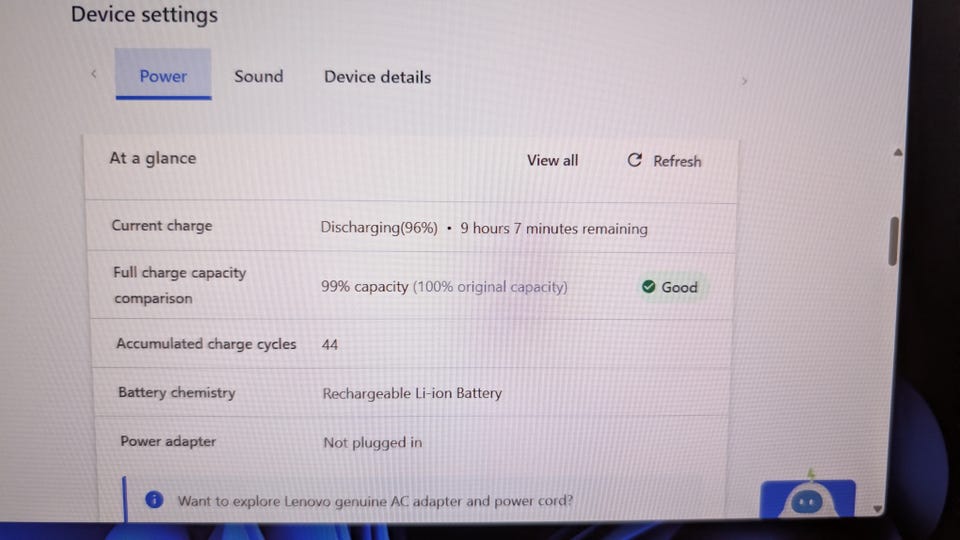Click the Refresh button label

(677, 162)
